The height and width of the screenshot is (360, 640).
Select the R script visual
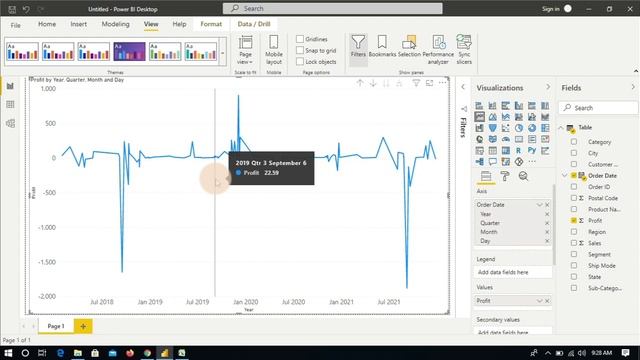click(519, 151)
